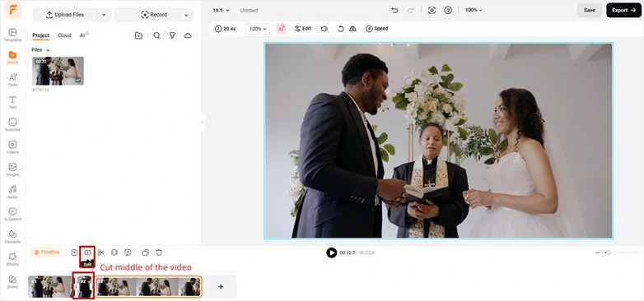Select the 8776116 media thumbnail
Image resolution: width=644 pixels, height=301 pixels.
pos(58,71)
